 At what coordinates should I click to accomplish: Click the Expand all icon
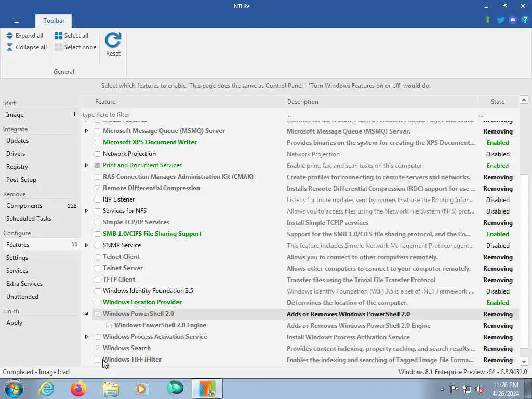pos(9,36)
